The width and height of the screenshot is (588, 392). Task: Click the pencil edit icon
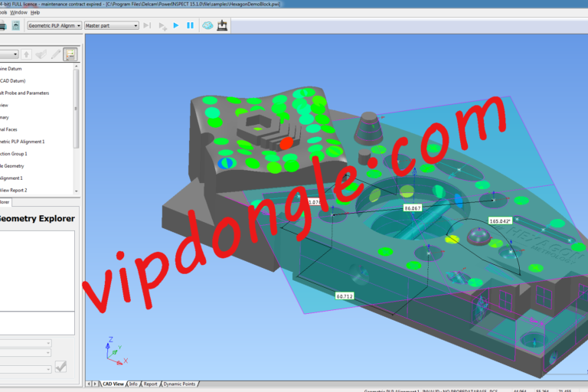click(56, 54)
